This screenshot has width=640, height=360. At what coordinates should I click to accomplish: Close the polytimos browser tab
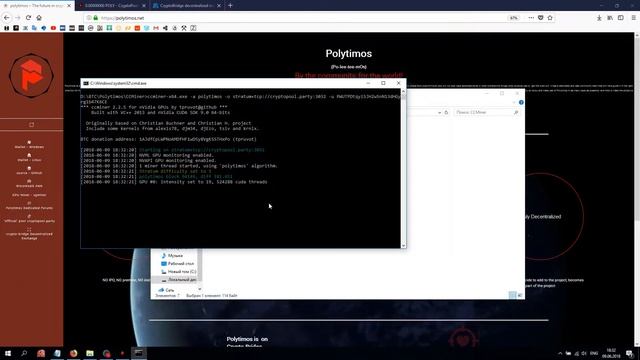pos(69,6)
